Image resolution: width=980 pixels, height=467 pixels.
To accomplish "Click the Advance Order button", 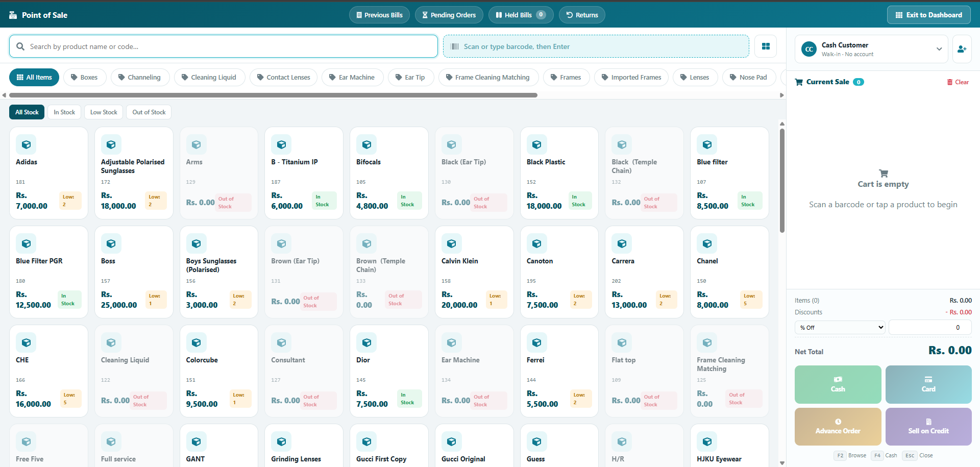I will pos(838,427).
